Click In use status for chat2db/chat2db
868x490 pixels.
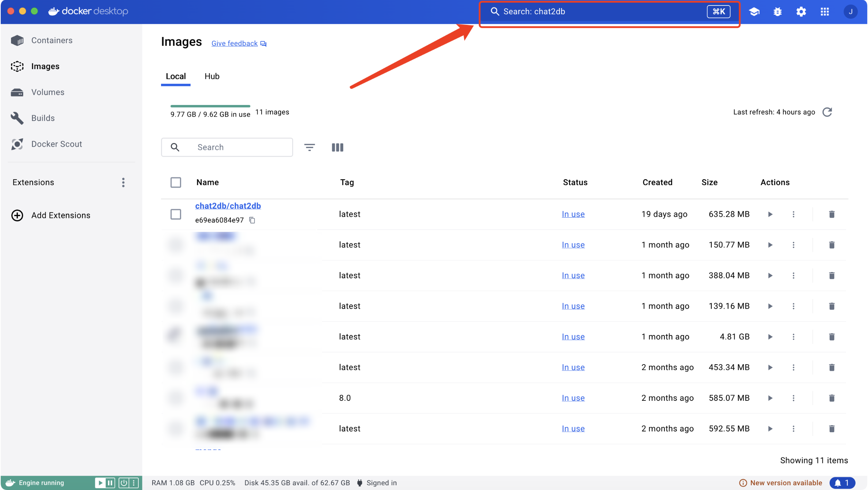click(x=573, y=214)
